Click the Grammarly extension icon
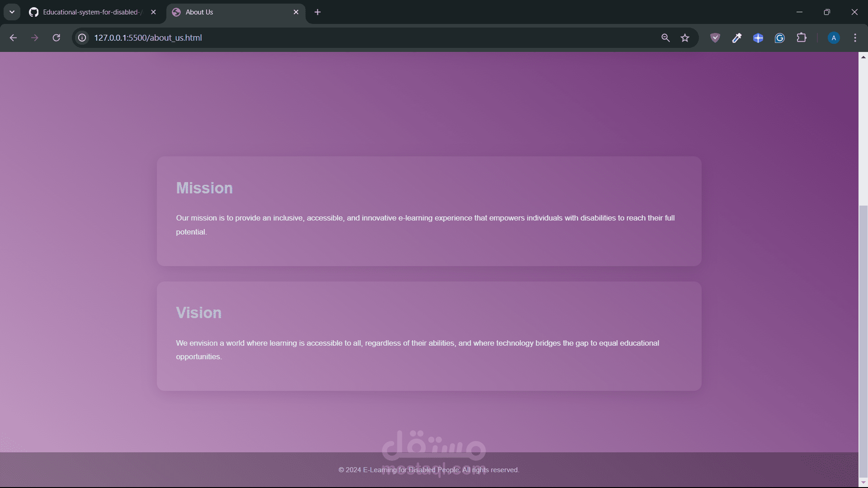This screenshot has height=488, width=868. click(x=780, y=38)
